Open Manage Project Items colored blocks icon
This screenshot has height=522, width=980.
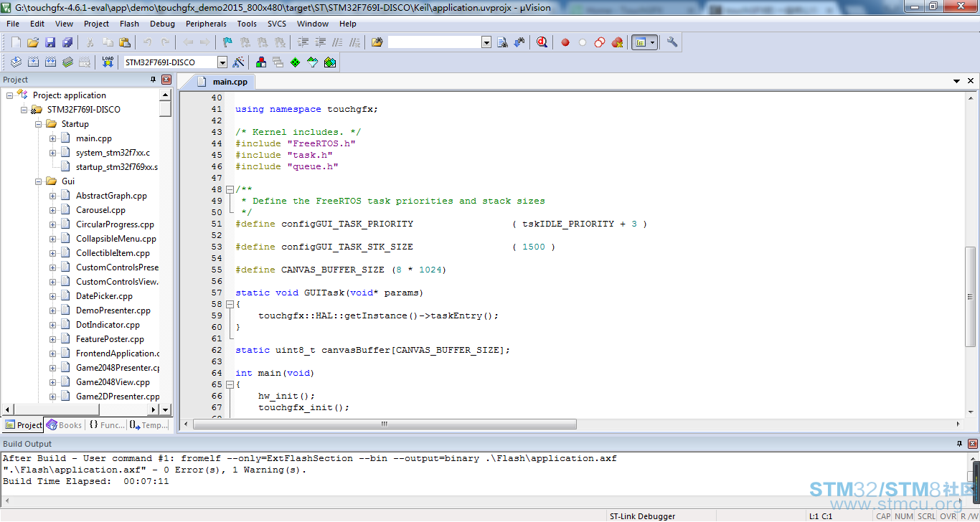click(261, 62)
